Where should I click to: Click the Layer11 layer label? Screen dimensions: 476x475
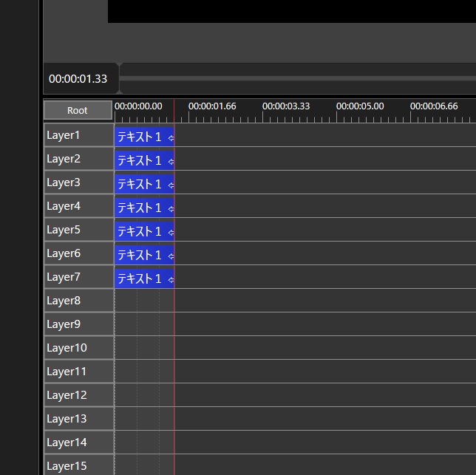point(78,372)
